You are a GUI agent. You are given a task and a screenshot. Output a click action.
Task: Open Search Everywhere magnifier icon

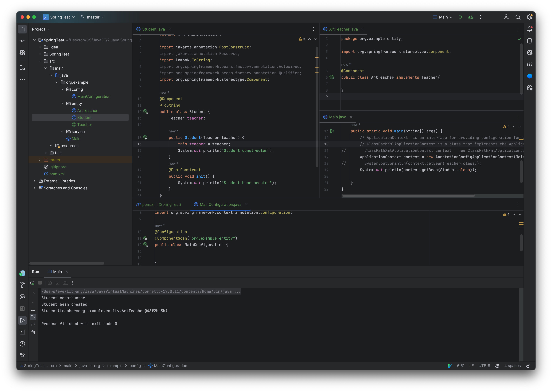(x=518, y=17)
